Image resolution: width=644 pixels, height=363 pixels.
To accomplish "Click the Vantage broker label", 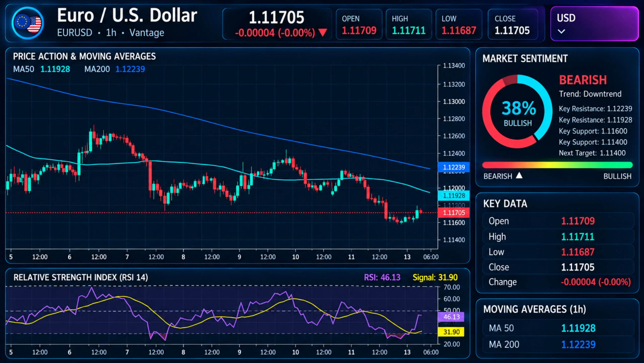I will click(147, 33).
